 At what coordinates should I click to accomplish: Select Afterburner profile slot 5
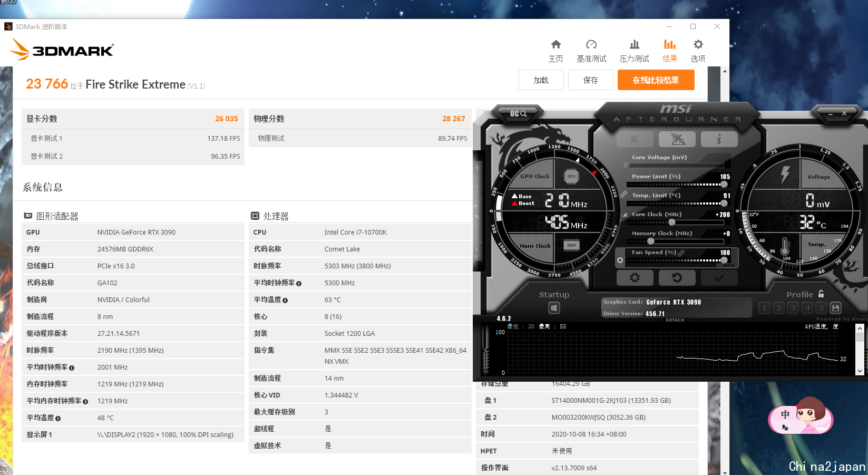pyautogui.click(x=821, y=308)
